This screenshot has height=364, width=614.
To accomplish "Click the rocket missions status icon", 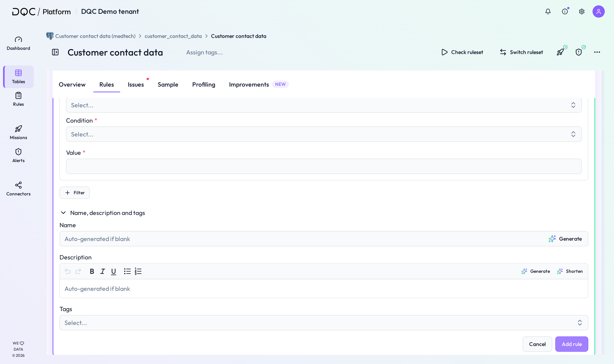I will pos(561,52).
